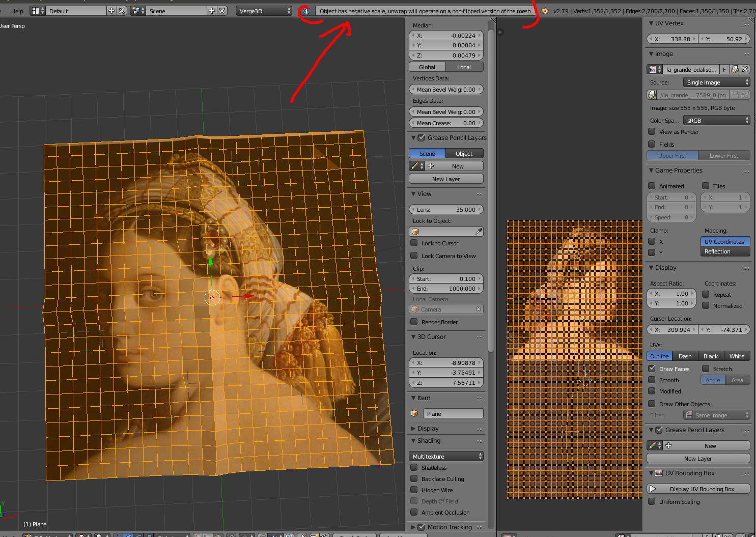Collapse the UV Vertex panel

(651, 23)
